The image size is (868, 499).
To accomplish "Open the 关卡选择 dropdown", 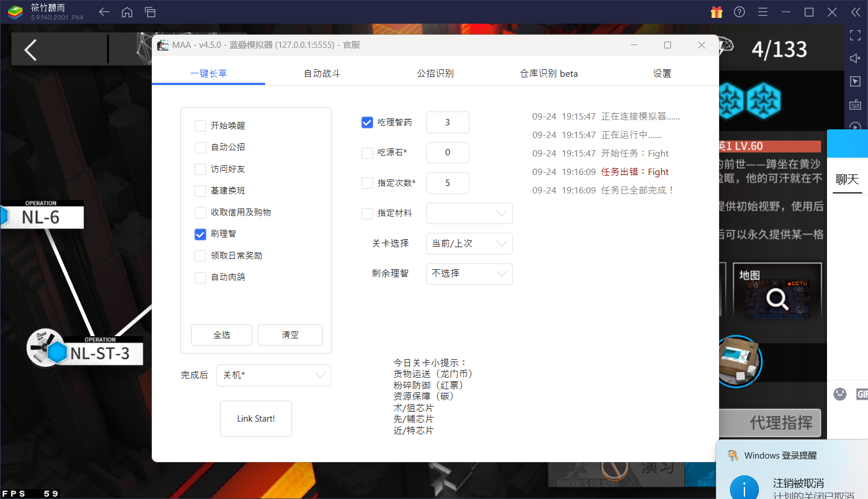I will pyautogui.click(x=469, y=243).
